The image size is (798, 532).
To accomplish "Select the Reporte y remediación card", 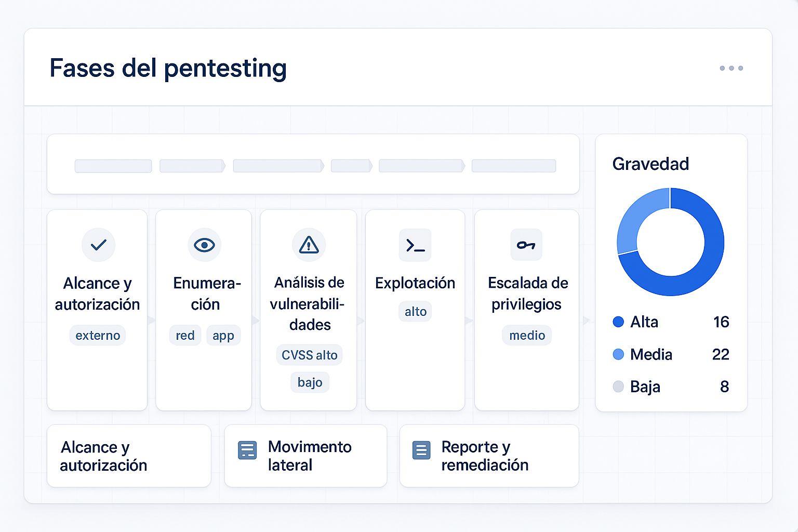I will [x=488, y=456].
